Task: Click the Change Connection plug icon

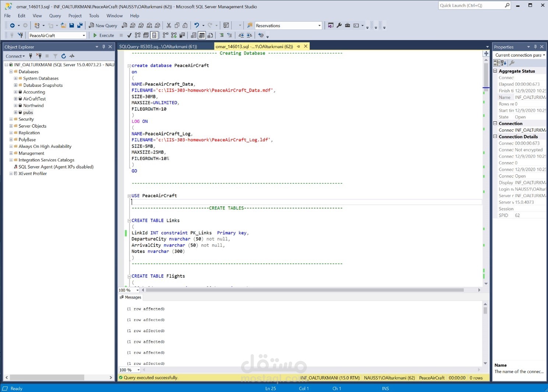Action: 20,35
